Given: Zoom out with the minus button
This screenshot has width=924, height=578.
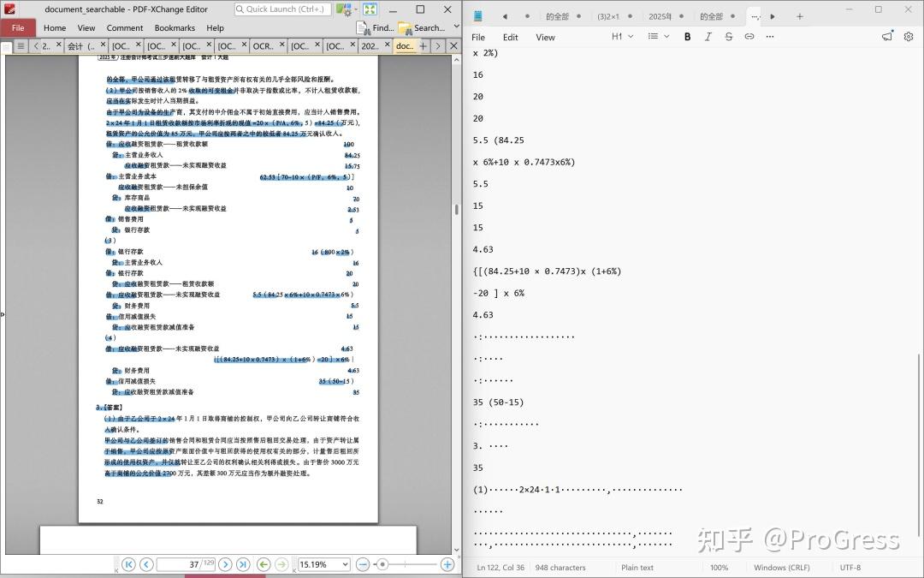Looking at the screenshot, I should tap(363, 564).
